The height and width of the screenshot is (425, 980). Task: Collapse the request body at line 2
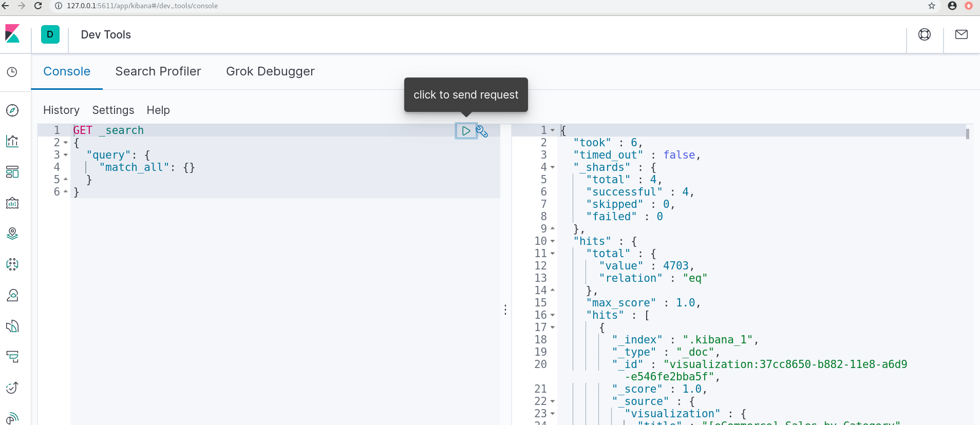coord(66,143)
